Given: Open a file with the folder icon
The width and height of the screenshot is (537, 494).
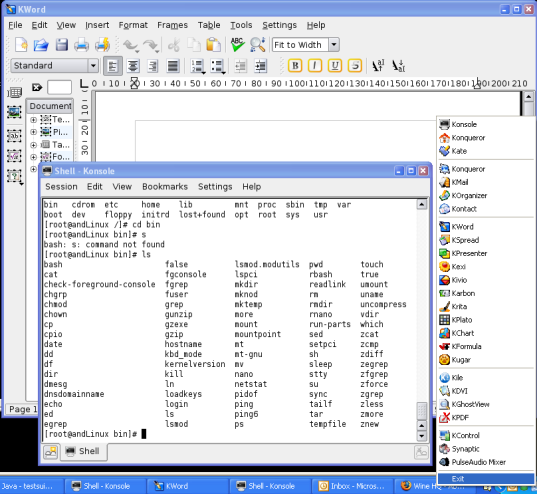Looking at the screenshot, I should [41, 45].
